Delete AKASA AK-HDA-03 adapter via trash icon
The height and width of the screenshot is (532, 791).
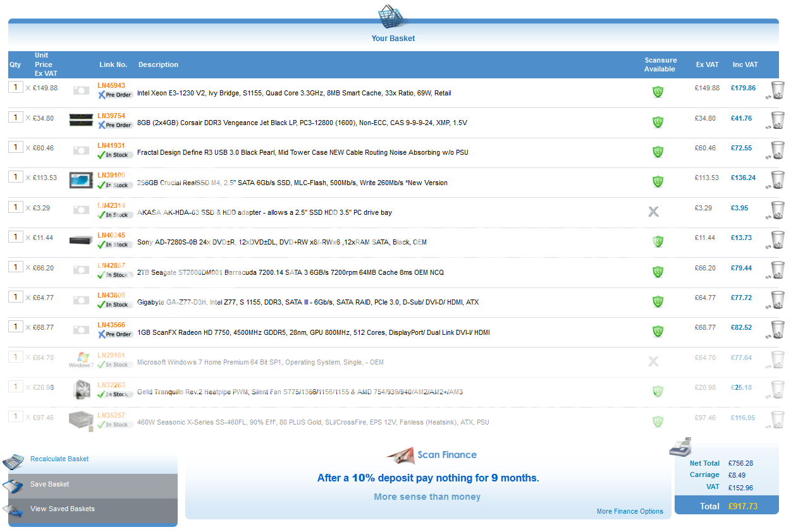coord(776,210)
